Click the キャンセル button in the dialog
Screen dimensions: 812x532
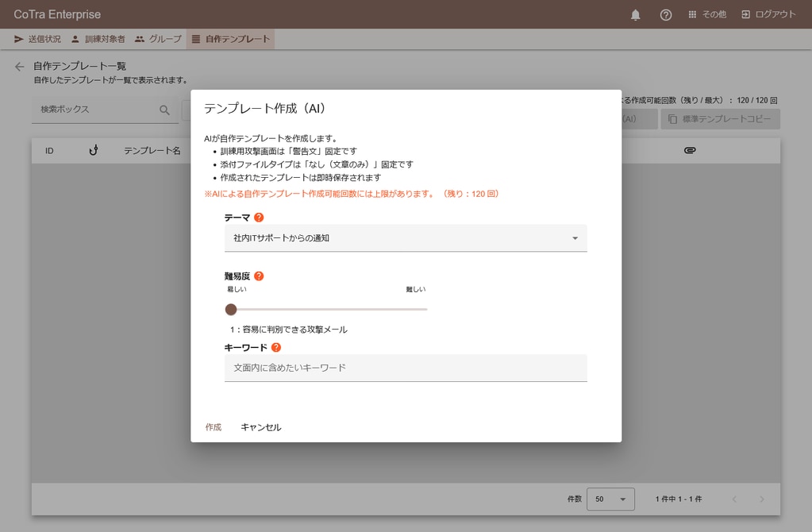tap(261, 427)
